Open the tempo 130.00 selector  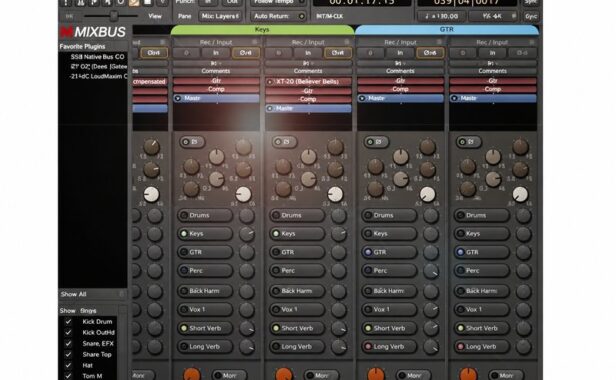pyautogui.click(x=442, y=16)
